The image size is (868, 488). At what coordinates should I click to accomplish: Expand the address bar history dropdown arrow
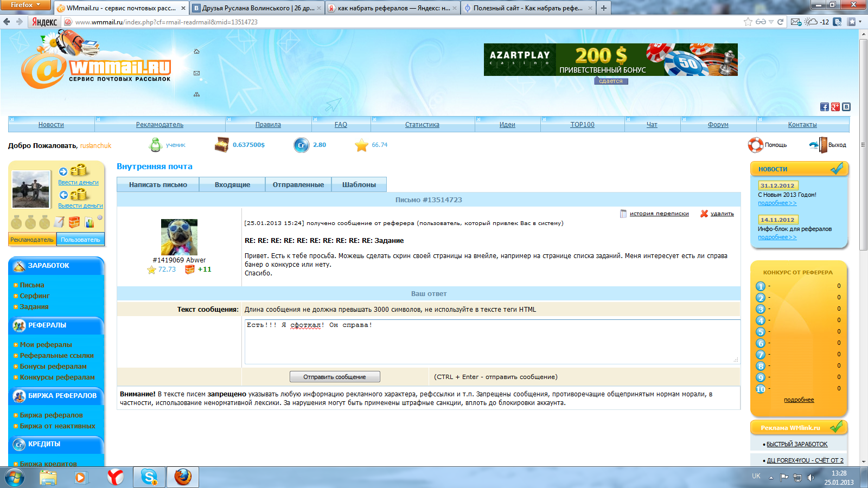click(x=771, y=22)
